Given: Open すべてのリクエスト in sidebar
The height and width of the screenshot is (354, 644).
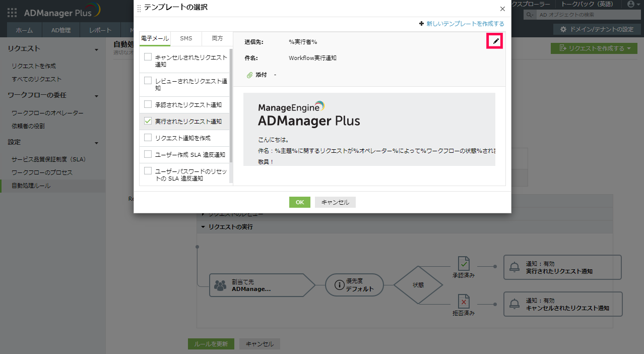Looking at the screenshot, I should coord(37,79).
